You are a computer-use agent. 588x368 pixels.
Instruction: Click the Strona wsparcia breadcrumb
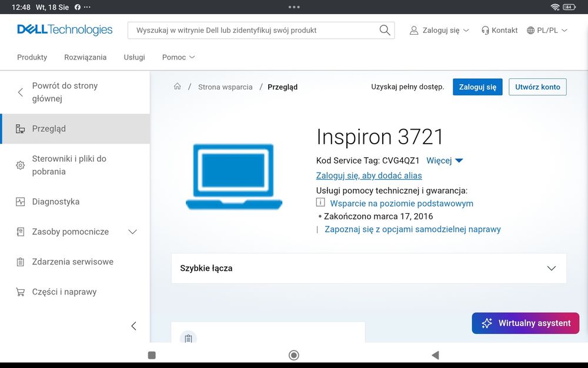point(225,87)
